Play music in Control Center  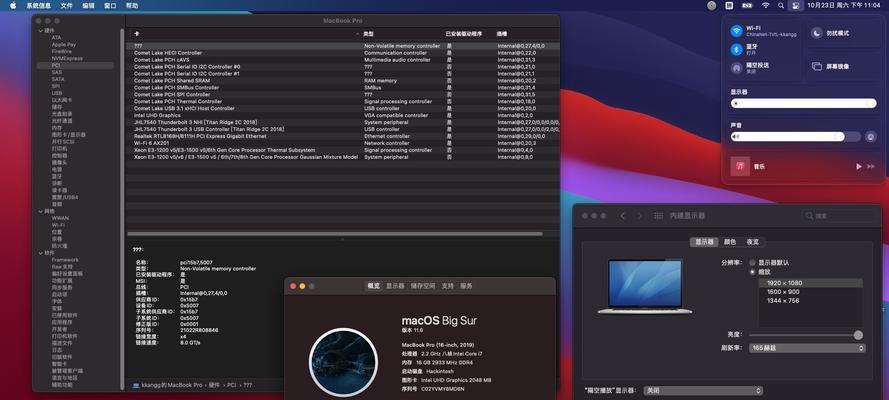point(859,167)
